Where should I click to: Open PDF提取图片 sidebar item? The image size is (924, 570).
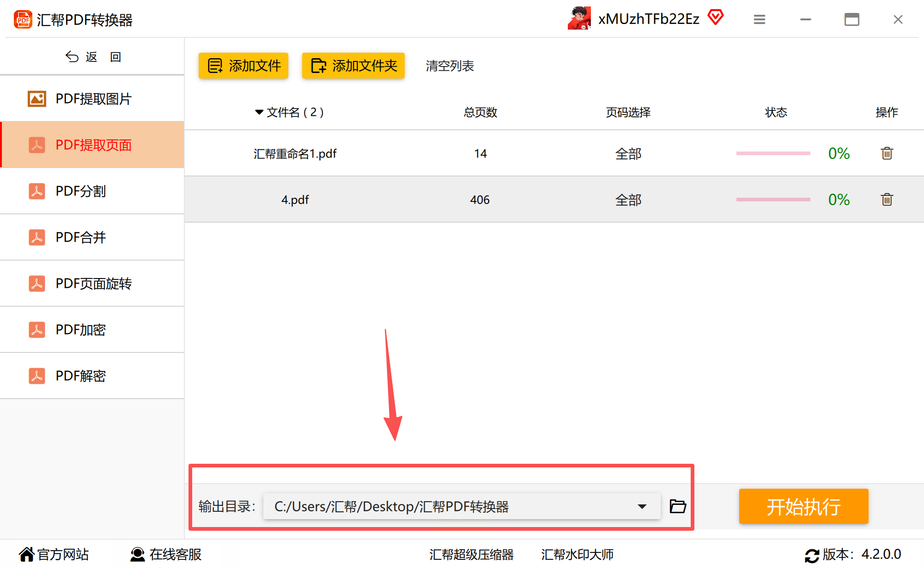click(93, 99)
